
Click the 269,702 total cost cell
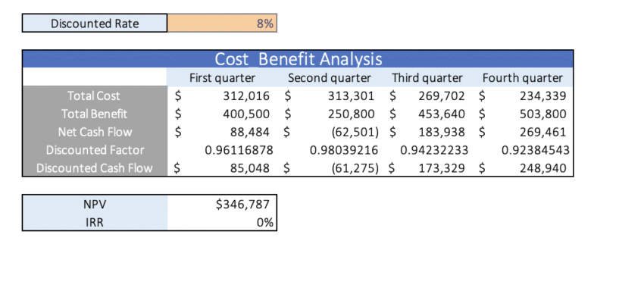point(427,95)
